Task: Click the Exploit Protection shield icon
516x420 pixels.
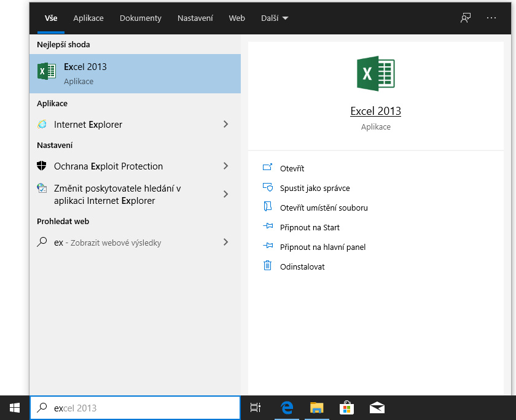Action: point(42,166)
